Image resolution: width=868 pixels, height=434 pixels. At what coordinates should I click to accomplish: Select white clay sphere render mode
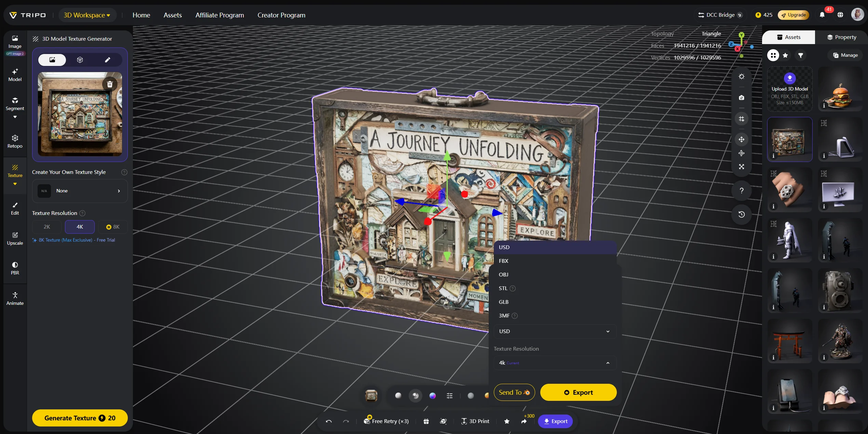(x=398, y=396)
